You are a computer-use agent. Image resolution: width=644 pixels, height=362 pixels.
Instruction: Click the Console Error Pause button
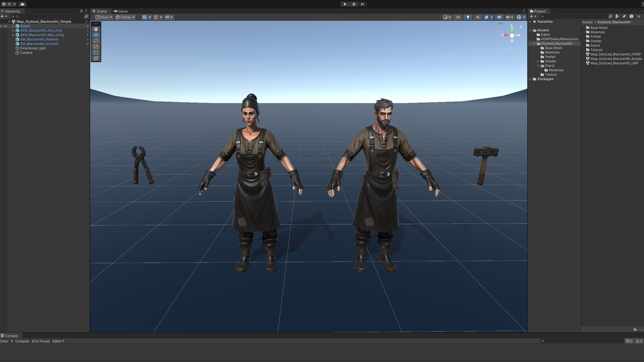tap(40, 341)
